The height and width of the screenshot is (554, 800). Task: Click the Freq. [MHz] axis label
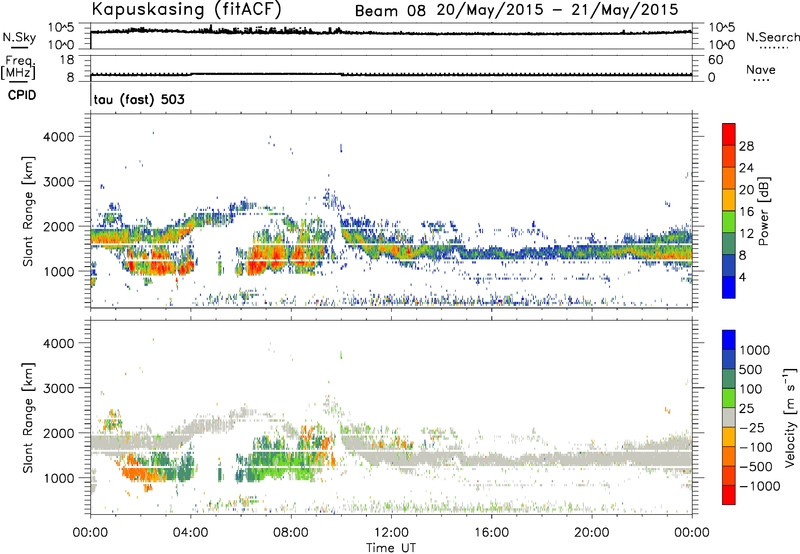click(18, 68)
